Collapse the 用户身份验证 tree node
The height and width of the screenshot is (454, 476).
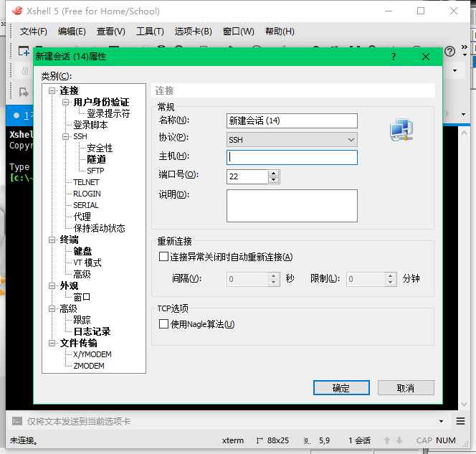[65, 102]
